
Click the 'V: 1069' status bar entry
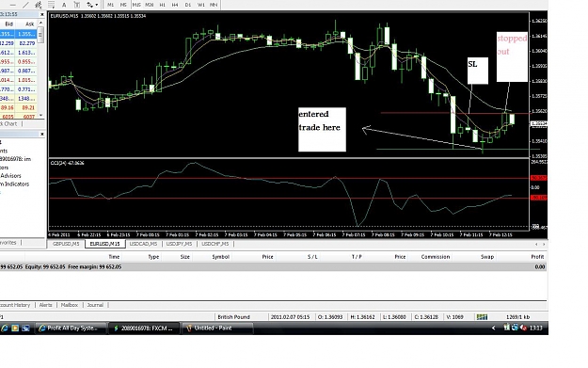click(x=454, y=317)
